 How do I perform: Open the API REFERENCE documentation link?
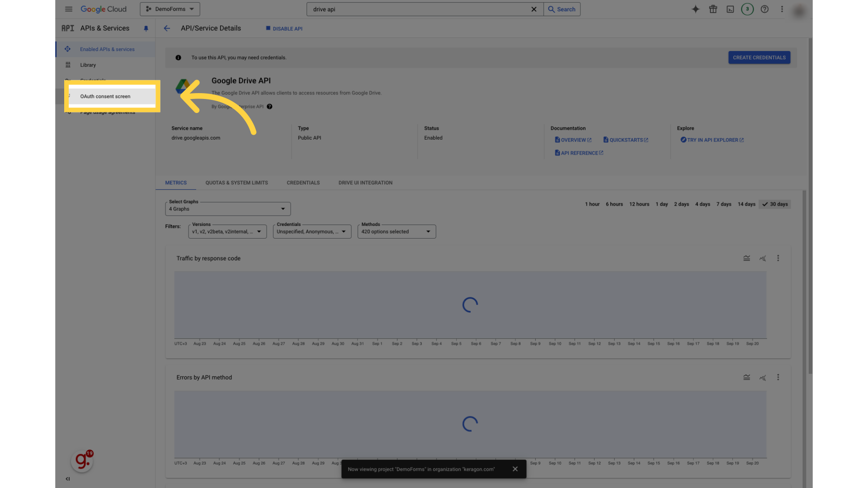(579, 153)
